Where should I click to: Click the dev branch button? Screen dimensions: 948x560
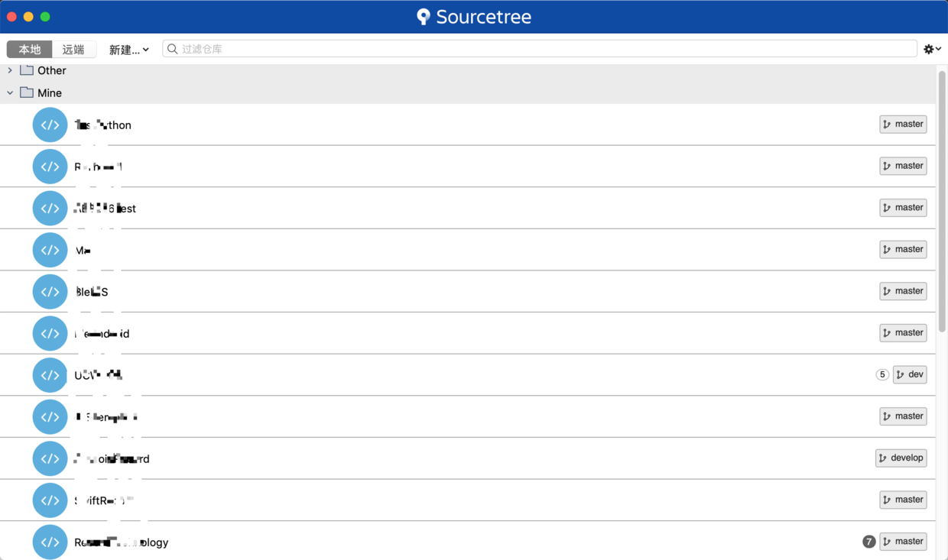pos(910,374)
